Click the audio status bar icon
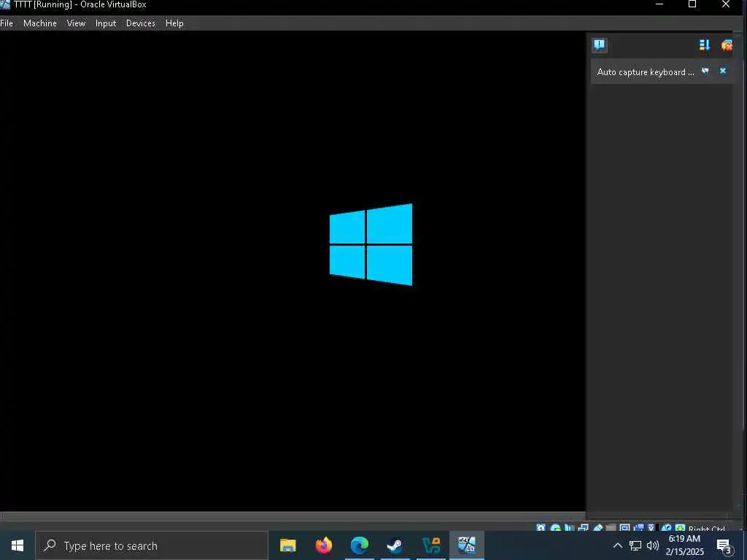747x560 pixels. tap(569, 528)
